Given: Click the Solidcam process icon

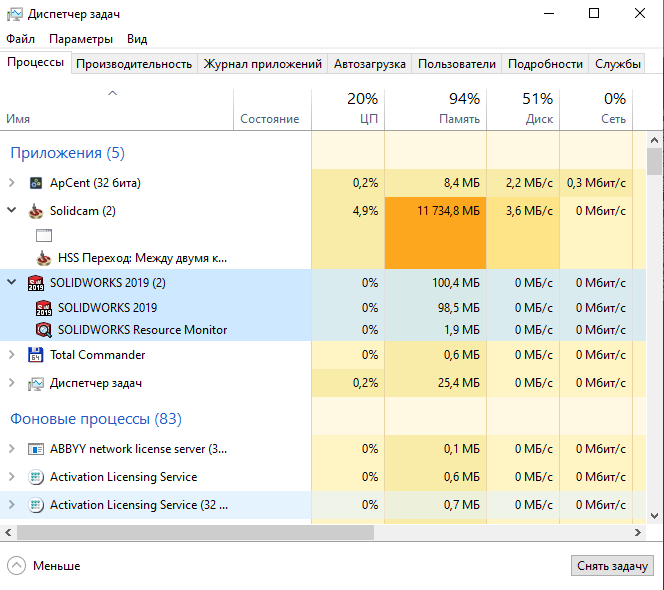Looking at the screenshot, I should (36, 211).
